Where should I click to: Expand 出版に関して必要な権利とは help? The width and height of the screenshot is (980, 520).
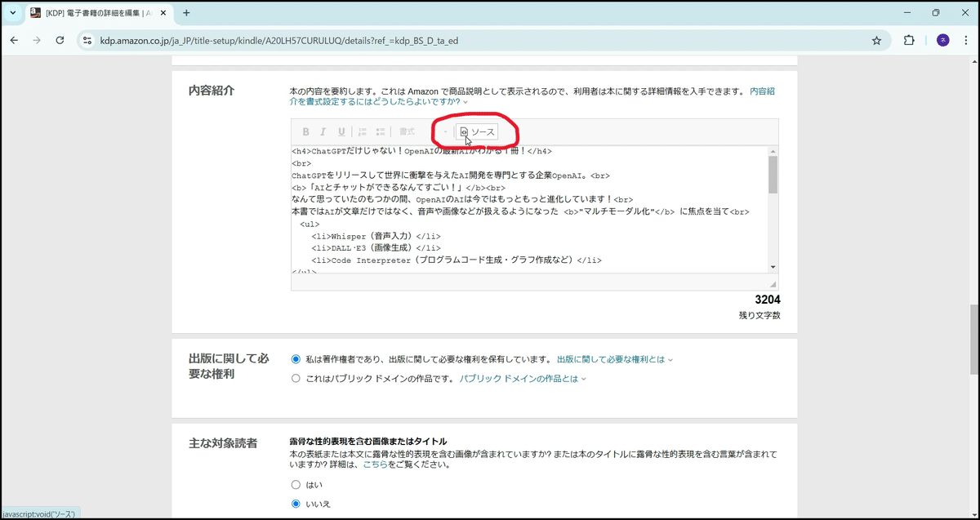614,359
